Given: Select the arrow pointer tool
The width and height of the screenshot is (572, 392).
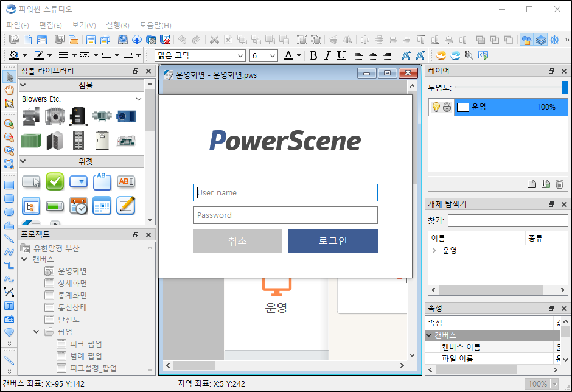Looking at the screenshot, I should tap(9, 77).
